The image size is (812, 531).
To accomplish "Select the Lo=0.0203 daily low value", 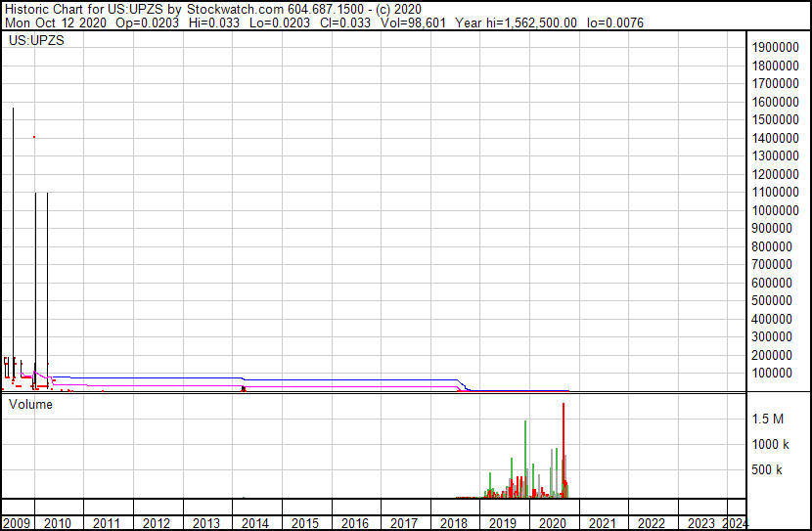I will tap(280, 22).
